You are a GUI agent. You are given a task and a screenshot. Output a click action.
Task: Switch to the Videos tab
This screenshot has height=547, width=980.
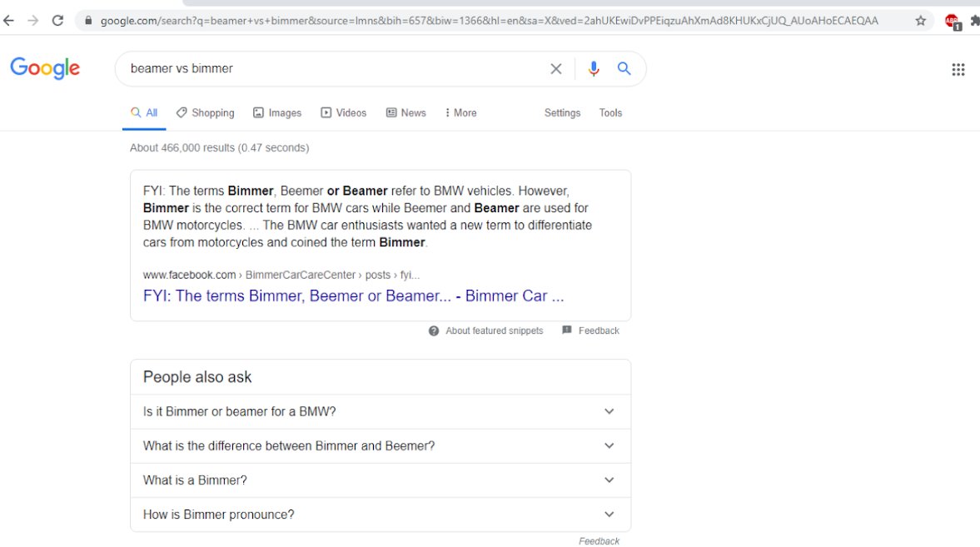pyautogui.click(x=344, y=112)
